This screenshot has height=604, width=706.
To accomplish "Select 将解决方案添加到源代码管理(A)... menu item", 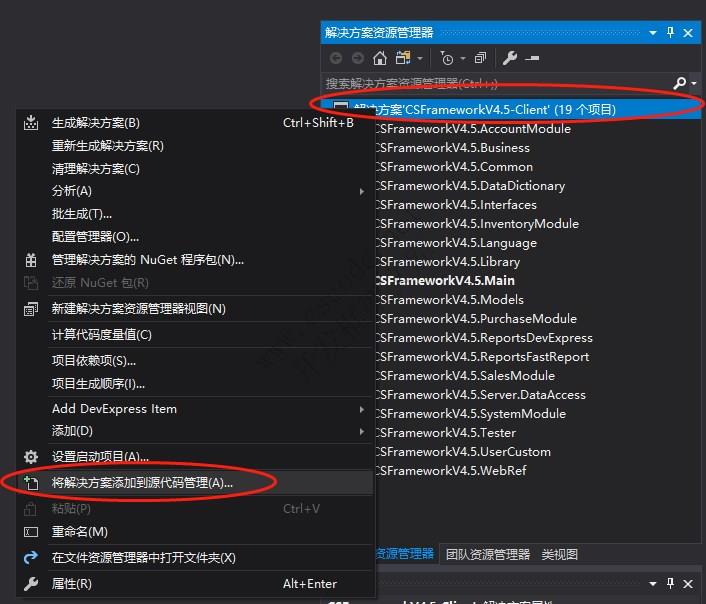I will click(142, 483).
